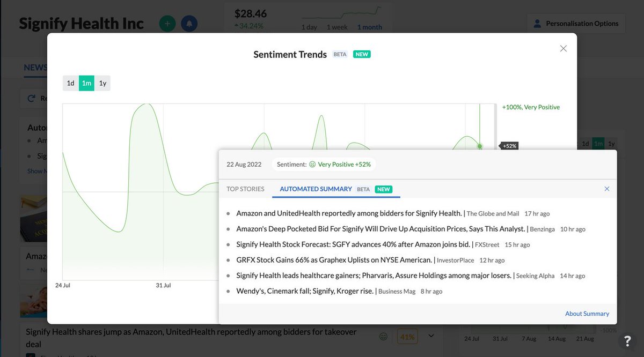Image resolution: width=644 pixels, height=357 pixels.
Task: Click the +52% chart value label
Action: [509, 146]
